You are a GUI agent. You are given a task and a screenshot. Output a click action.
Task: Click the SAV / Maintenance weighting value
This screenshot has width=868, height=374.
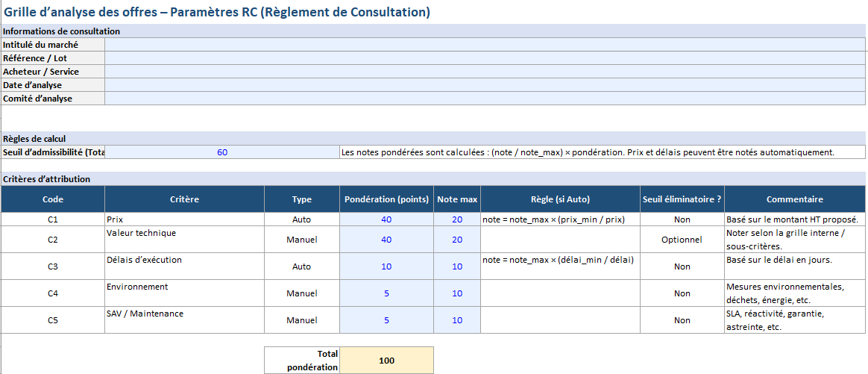[386, 320]
